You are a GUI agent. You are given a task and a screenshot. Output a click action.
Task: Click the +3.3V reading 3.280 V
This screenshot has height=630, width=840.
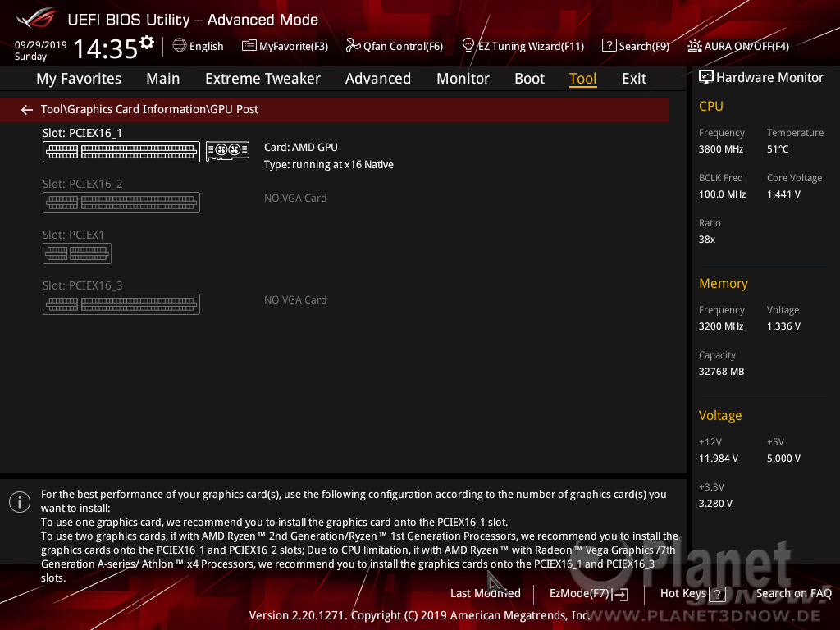pyautogui.click(x=715, y=504)
